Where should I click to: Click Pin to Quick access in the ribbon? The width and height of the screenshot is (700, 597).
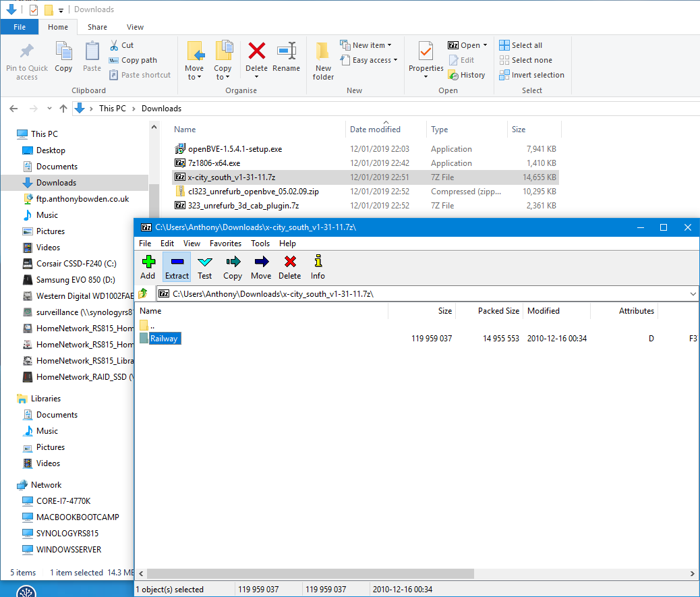coord(26,59)
